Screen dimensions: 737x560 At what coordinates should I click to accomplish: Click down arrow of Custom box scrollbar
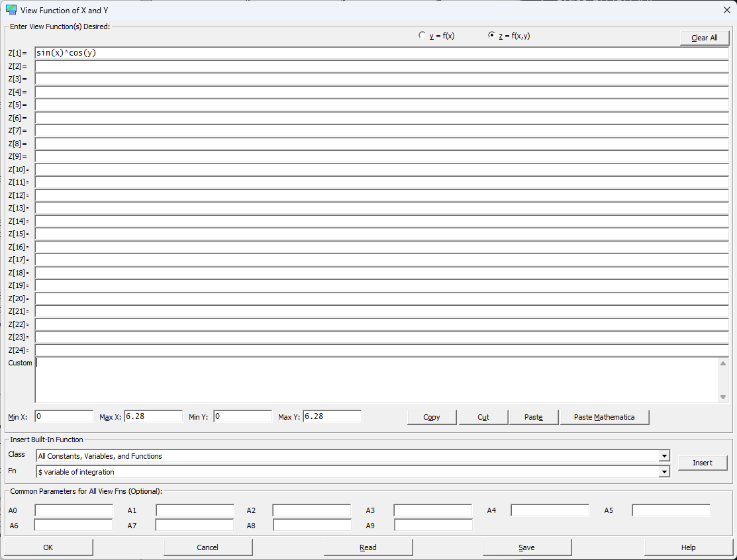click(723, 397)
